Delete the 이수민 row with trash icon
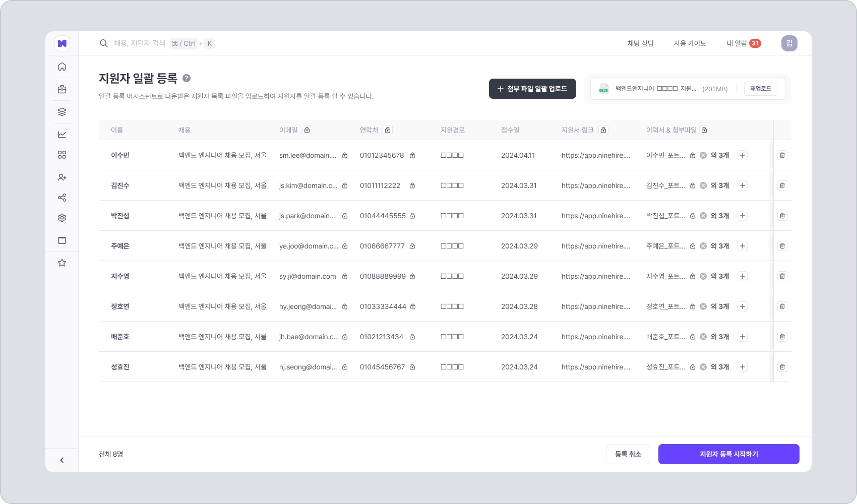857x504 pixels. click(x=782, y=155)
